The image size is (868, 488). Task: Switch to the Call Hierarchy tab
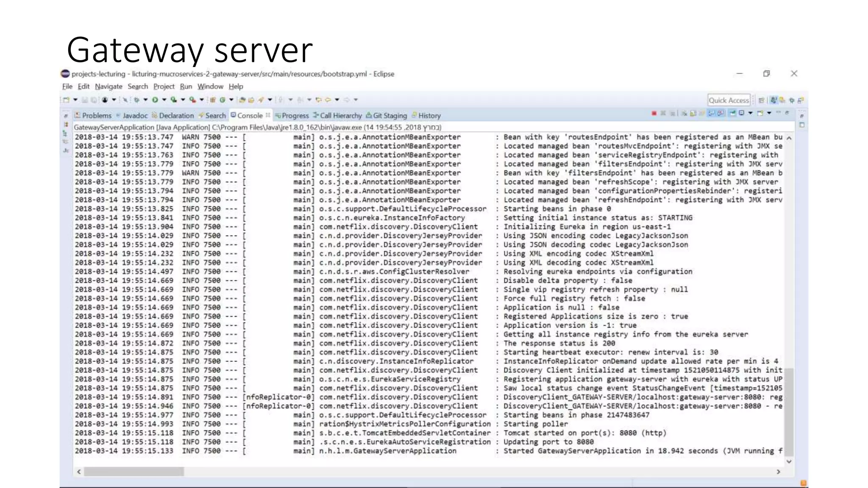pyautogui.click(x=337, y=116)
